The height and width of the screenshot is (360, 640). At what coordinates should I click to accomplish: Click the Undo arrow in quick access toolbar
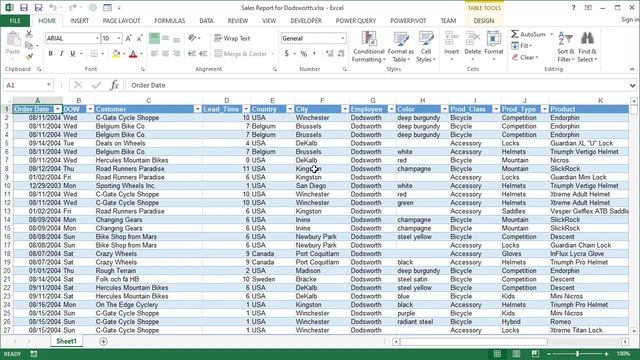53,8
